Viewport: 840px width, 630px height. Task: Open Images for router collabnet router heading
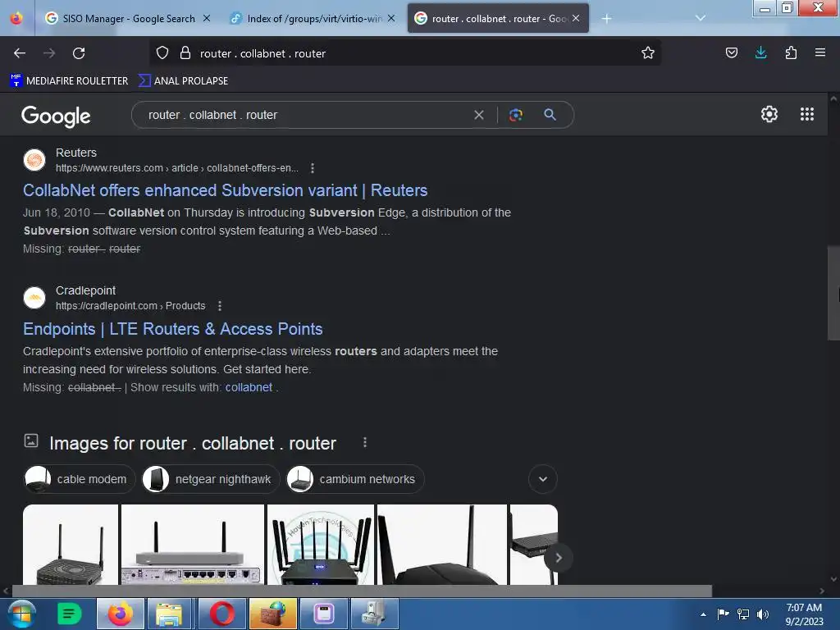coord(192,444)
